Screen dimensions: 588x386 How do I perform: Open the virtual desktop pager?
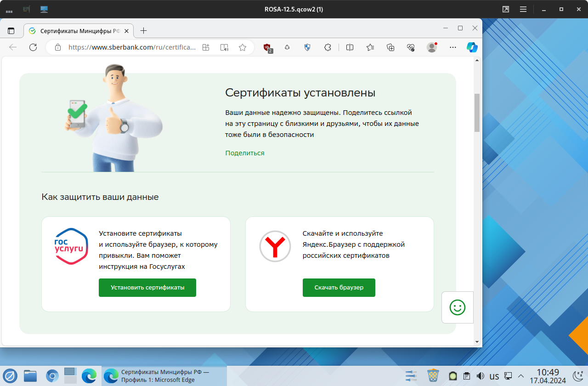click(x=70, y=376)
